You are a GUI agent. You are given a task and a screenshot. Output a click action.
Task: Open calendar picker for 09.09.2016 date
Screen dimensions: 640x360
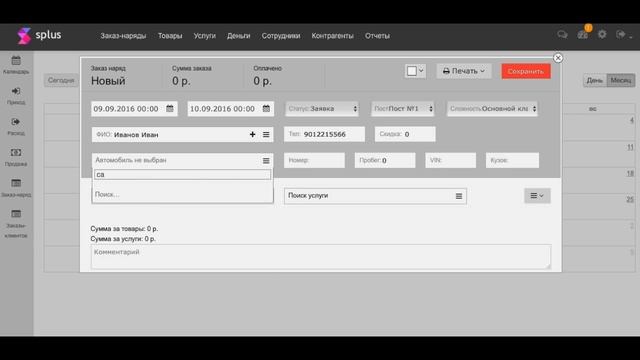[x=170, y=109]
